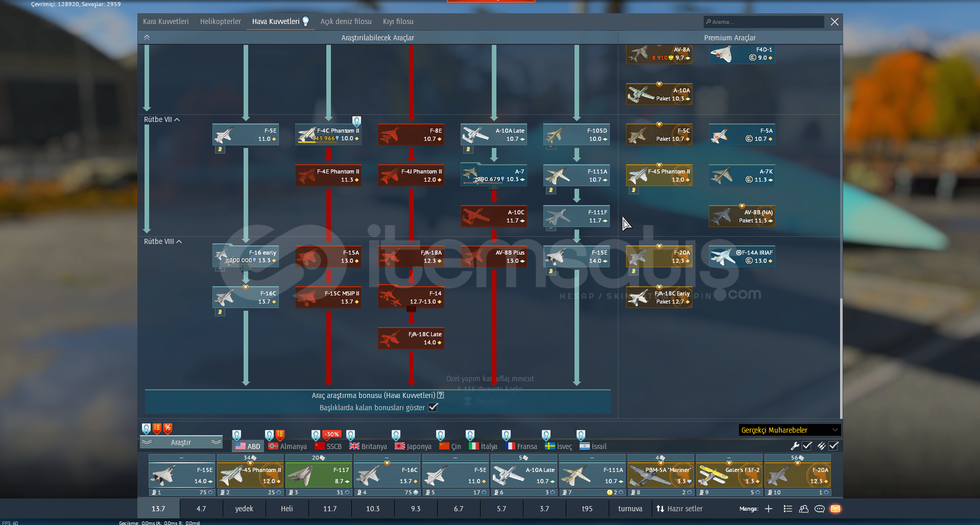Click the plus icon next to Manga

point(769,509)
